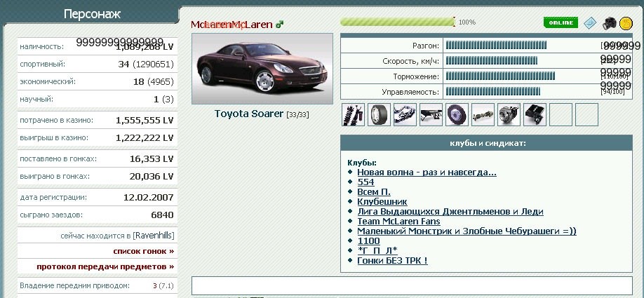This screenshot has height=298, width=644.
Task: Click 'Владение передним приводом' value 3 (7.1)
Action: pyautogui.click(x=163, y=285)
